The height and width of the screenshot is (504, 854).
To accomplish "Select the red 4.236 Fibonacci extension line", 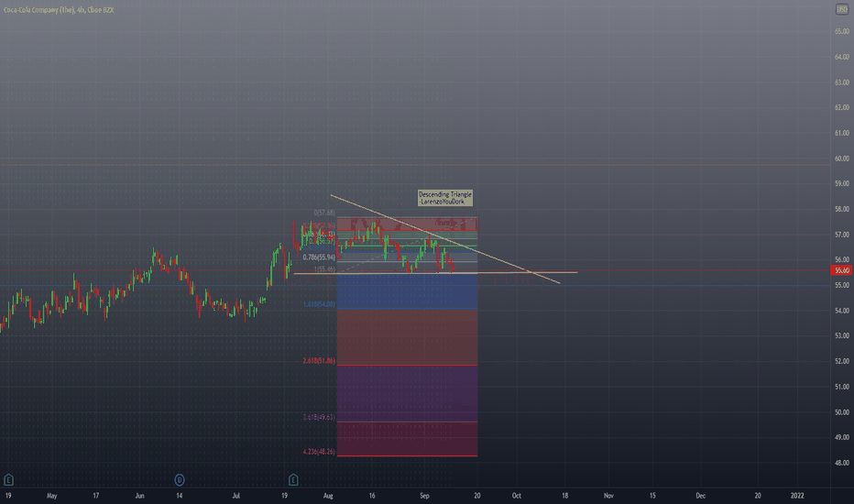I will pos(407,456).
